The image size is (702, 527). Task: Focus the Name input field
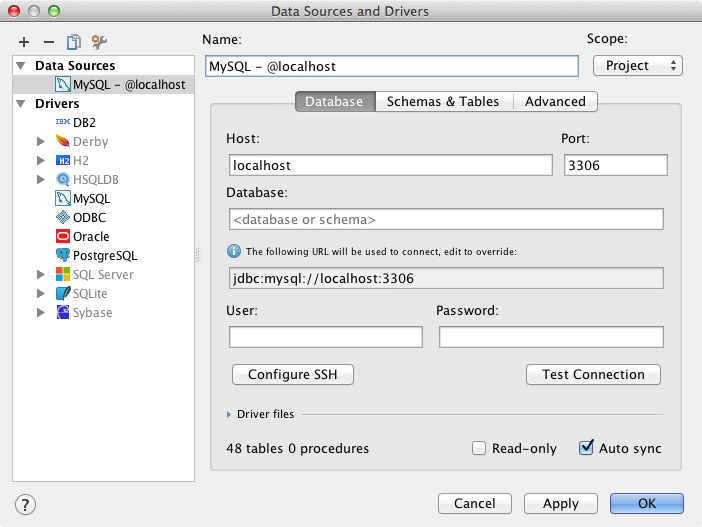[392, 66]
